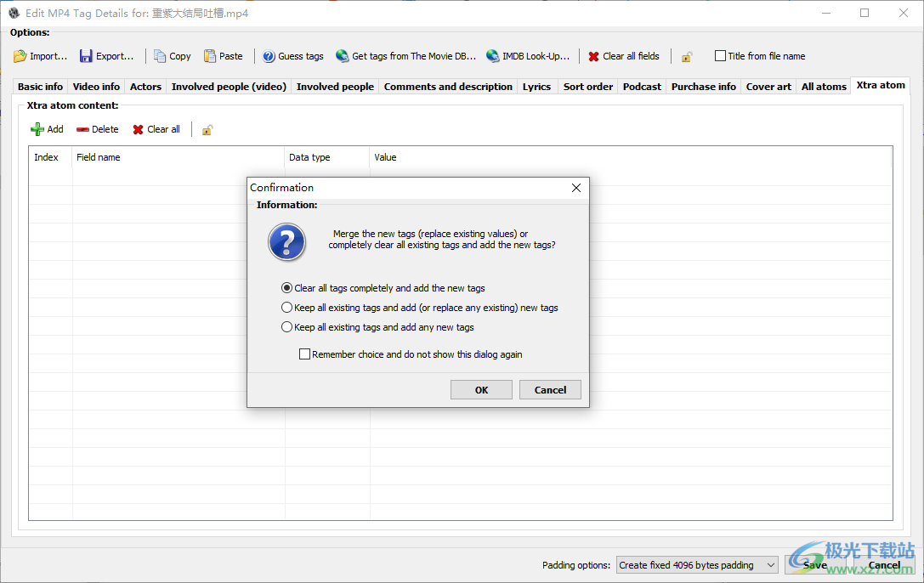Click the Export floppy disk icon
The image size is (924, 583).
coord(86,56)
